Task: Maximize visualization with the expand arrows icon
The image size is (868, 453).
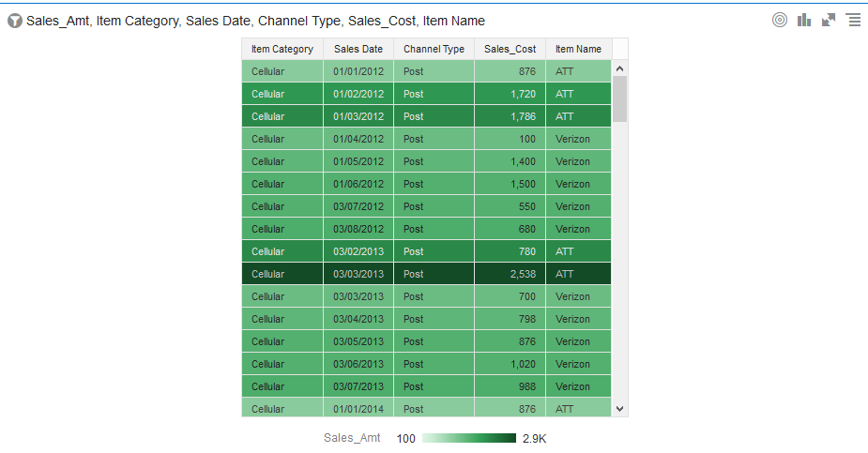Action: [829, 21]
